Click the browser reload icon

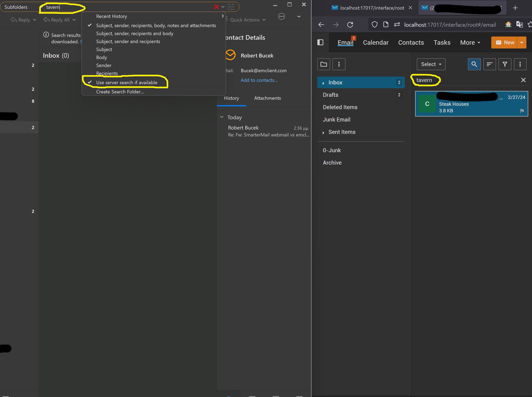pyautogui.click(x=350, y=25)
